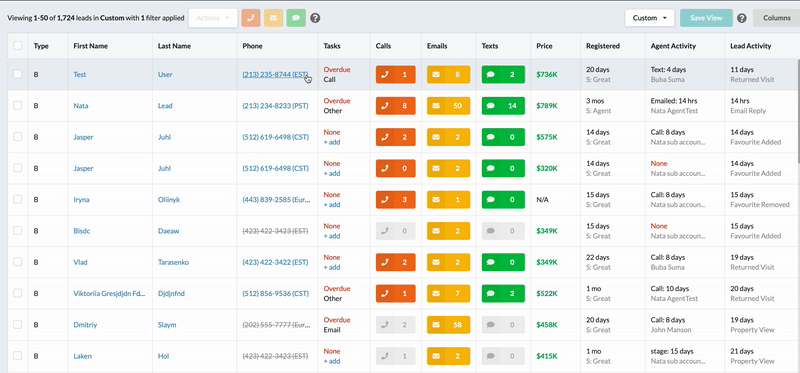This screenshot has width=800, height=373.
Task: Open first name Laken link
Action: point(82,356)
